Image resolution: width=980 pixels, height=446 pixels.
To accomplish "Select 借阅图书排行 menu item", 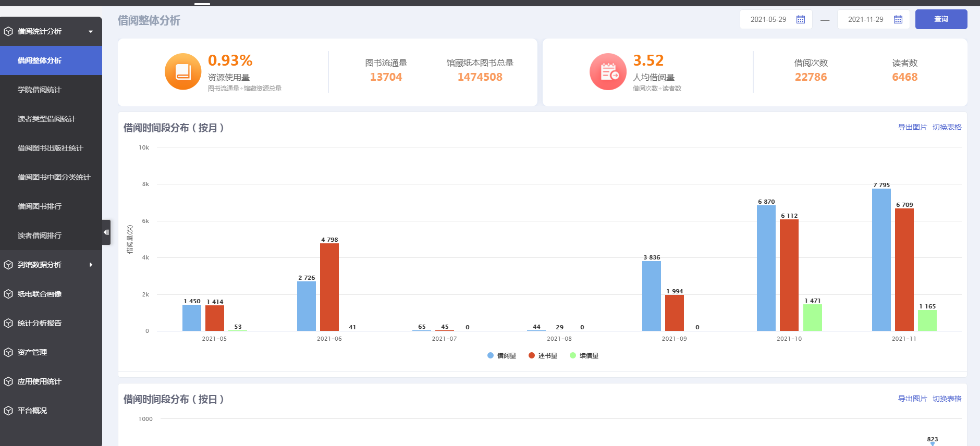I will click(x=40, y=206).
